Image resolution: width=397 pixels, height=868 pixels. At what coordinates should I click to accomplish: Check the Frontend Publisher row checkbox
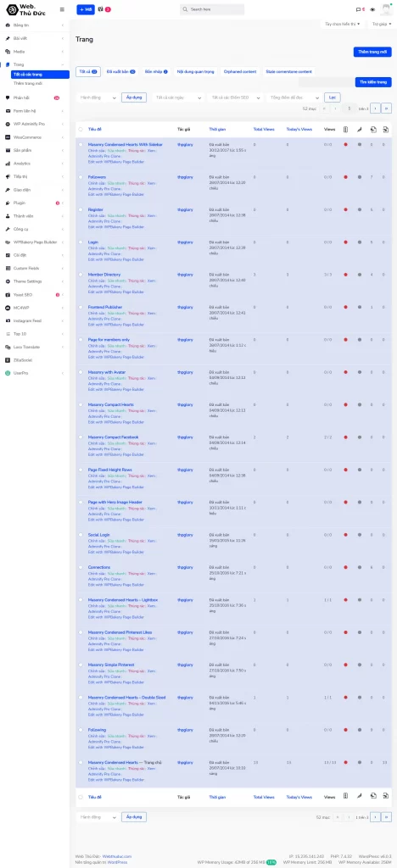point(81,307)
